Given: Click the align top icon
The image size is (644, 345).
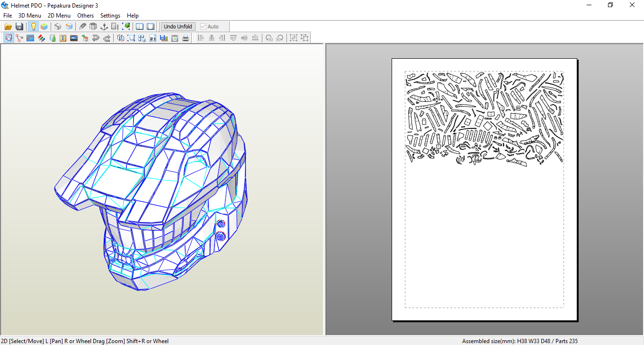Looking at the screenshot, I should pos(233,38).
